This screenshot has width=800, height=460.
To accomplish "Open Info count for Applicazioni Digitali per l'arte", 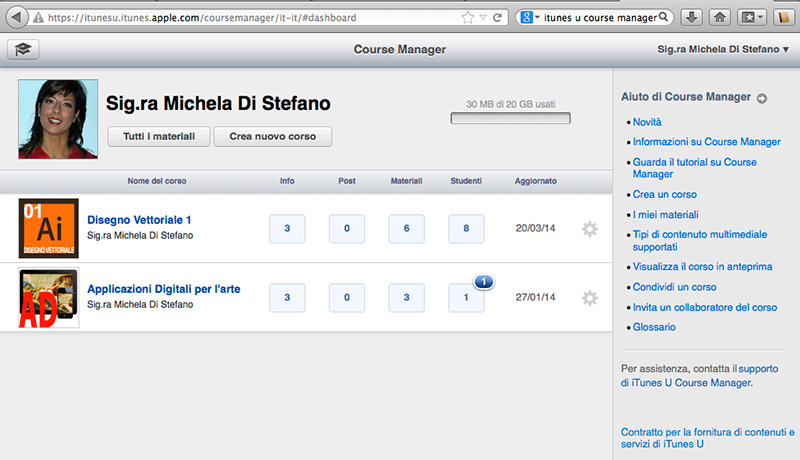I will (287, 297).
